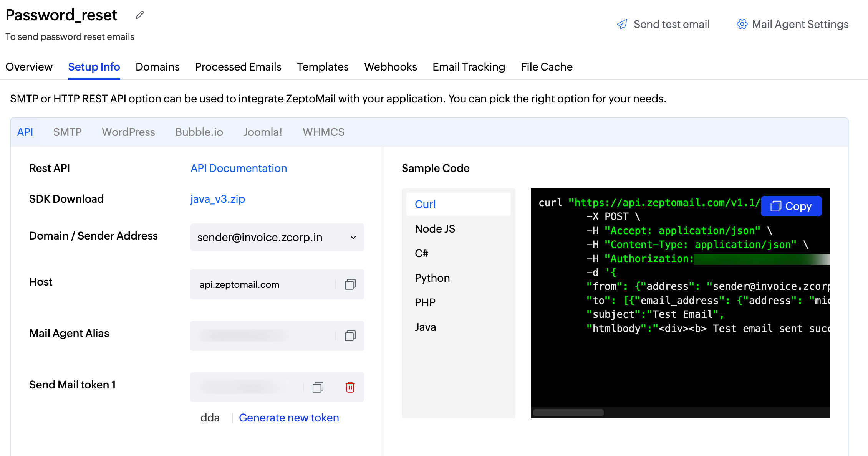Open the Joomla! integration tab
The image size is (868, 456).
pyautogui.click(x=263, y=132)
